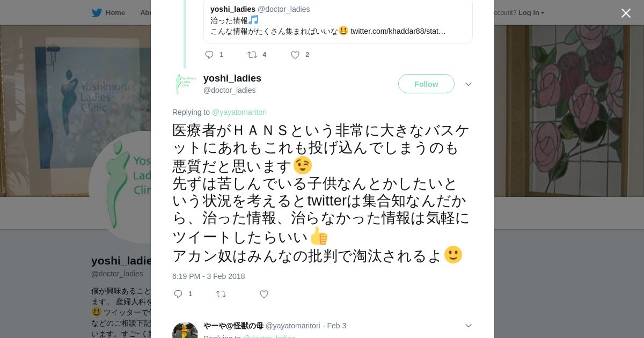Close the tweet overlay dialog
This screenshot has height=338, width=644.
pos(626,13)
